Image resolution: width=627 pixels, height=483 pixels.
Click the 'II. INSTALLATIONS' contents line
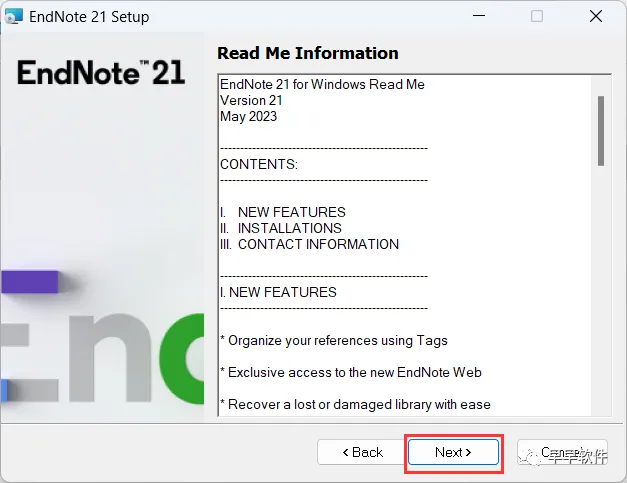click(281, 228)
